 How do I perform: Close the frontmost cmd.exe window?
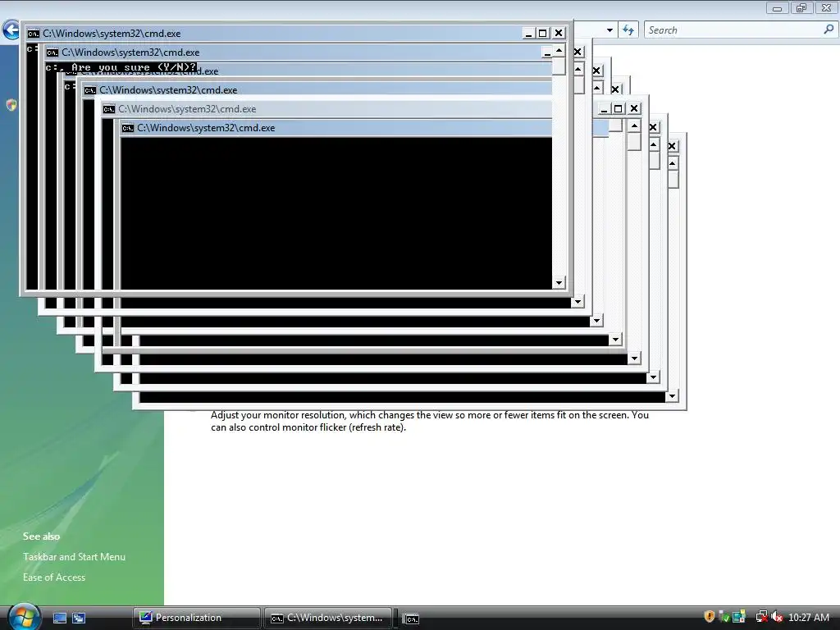[558, 33]
